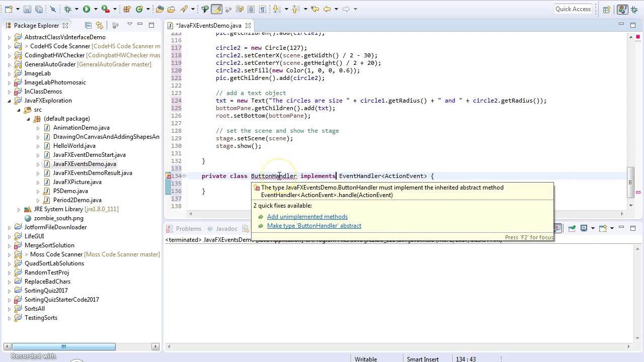Click the Run Last Tool (external tools) icon
The image size is (644, 362).
tap(105, 9)
